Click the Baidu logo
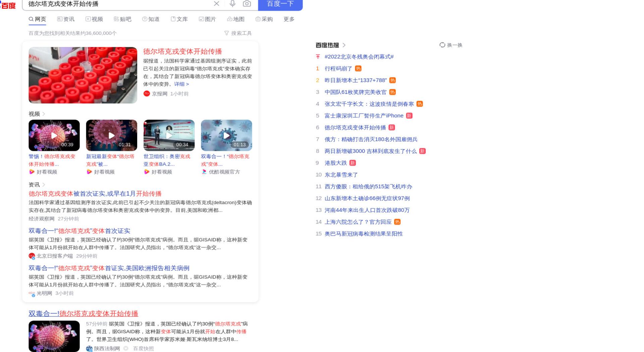The width and height of the screenshot is (644, 352). click(8, 5)
